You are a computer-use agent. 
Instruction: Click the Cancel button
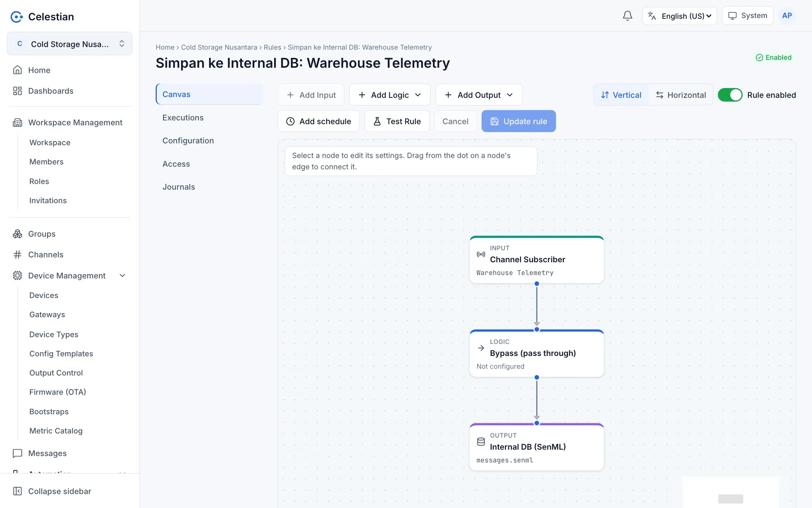455,121
